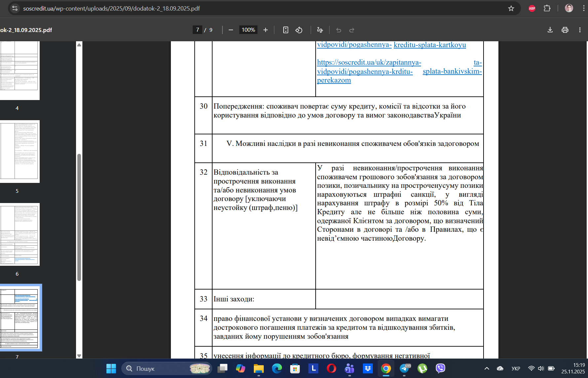Launch Opera browser from the taskbar
The width and height of the screenshot is (588, 378).
coord(332,368)
